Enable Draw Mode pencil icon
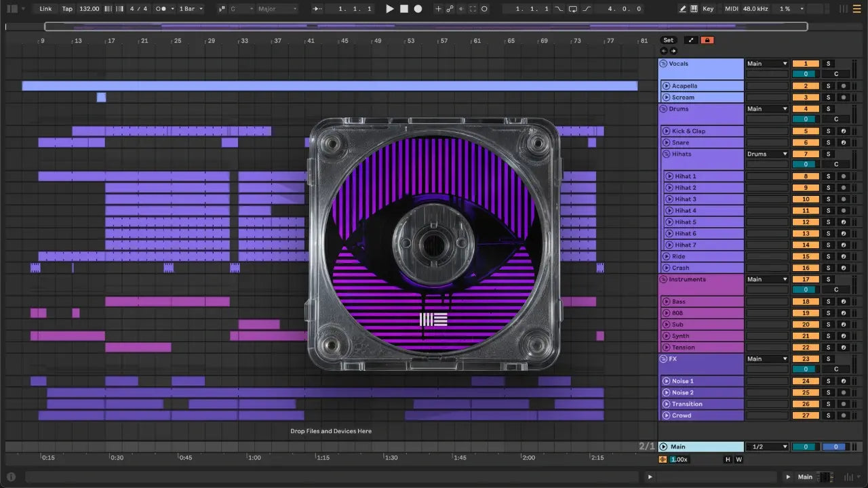This screenshot has width=868, height=488. click(x=683, y=9)
